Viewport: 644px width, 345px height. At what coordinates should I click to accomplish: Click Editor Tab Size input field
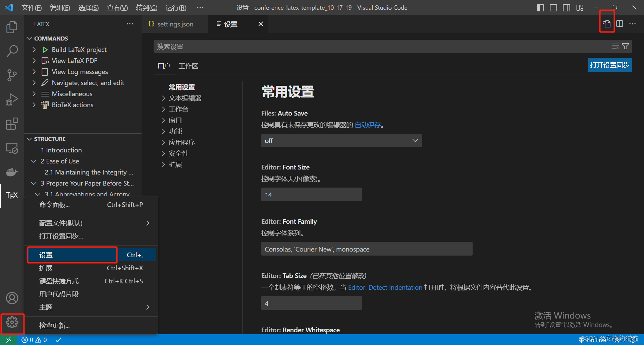[x=311, y=303]
